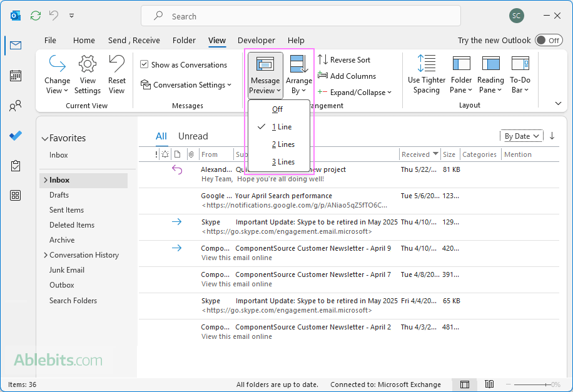Click the SC account avatar
The image size is (573, 392).
pyautogui.click(x=516, y=16)
